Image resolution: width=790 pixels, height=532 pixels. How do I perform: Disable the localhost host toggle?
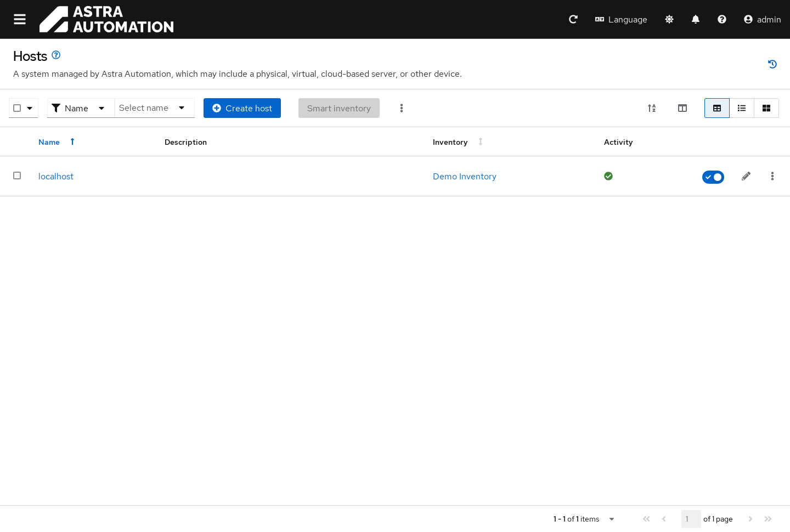tap(713, 177)
